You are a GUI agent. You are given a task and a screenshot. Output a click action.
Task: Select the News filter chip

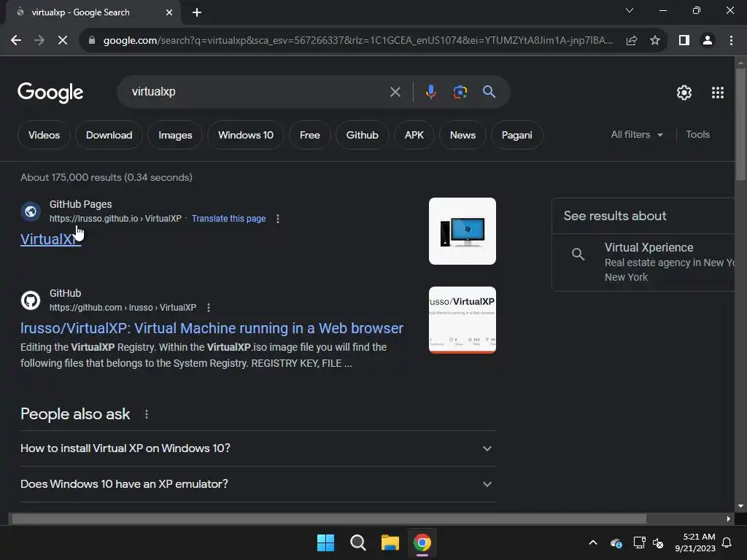coord(462,135)
